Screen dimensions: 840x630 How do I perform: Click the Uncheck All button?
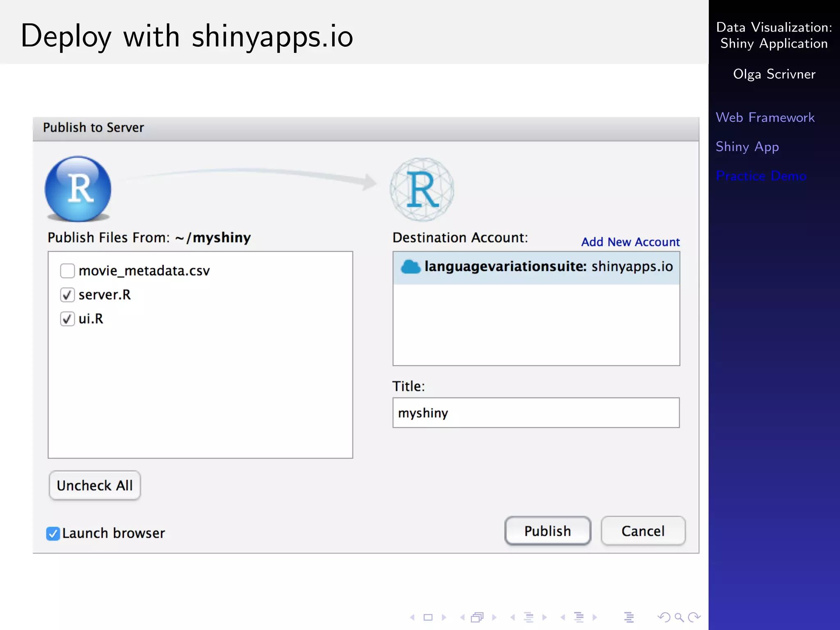point(95,486)
